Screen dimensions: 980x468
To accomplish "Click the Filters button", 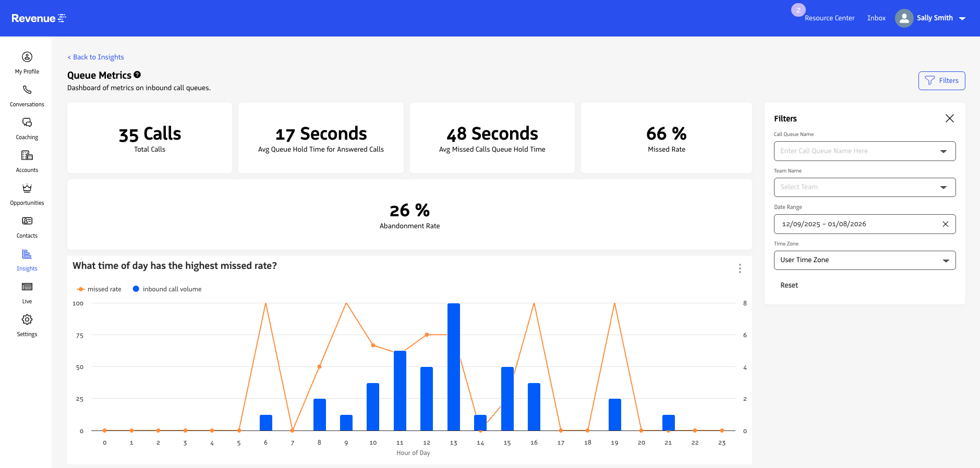I will point(941,81).
